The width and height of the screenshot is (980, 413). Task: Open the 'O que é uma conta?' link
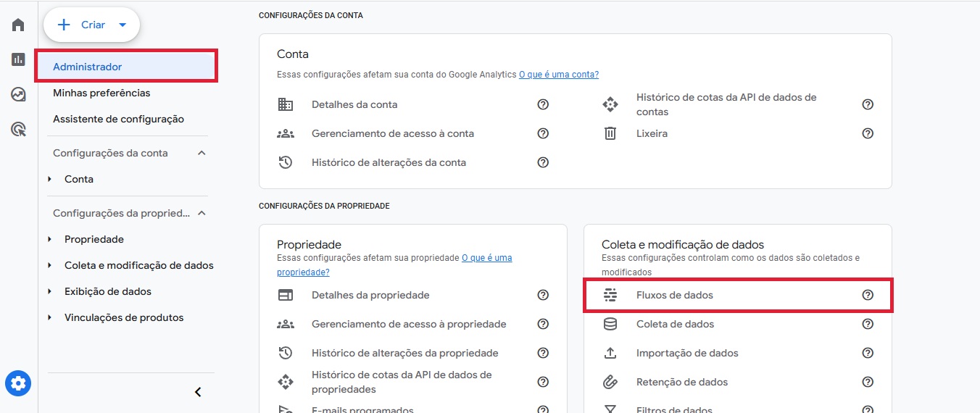[x=559, y=75]
